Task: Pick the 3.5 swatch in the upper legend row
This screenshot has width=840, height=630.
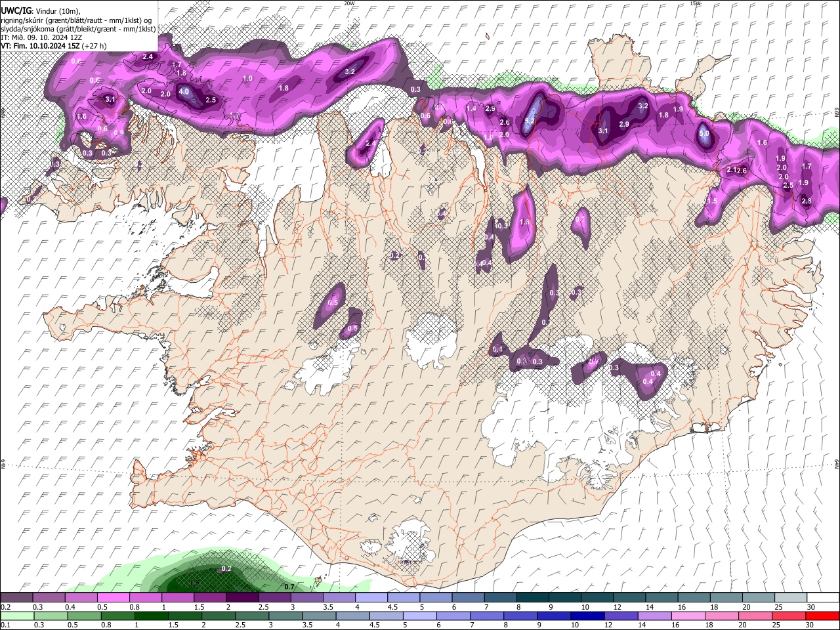Action: [339, 597]
